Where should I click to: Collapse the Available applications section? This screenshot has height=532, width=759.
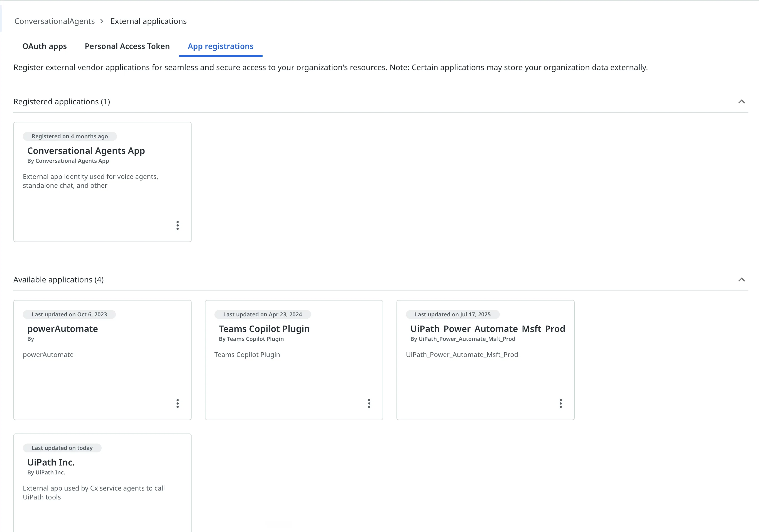[x=741, y=280]
